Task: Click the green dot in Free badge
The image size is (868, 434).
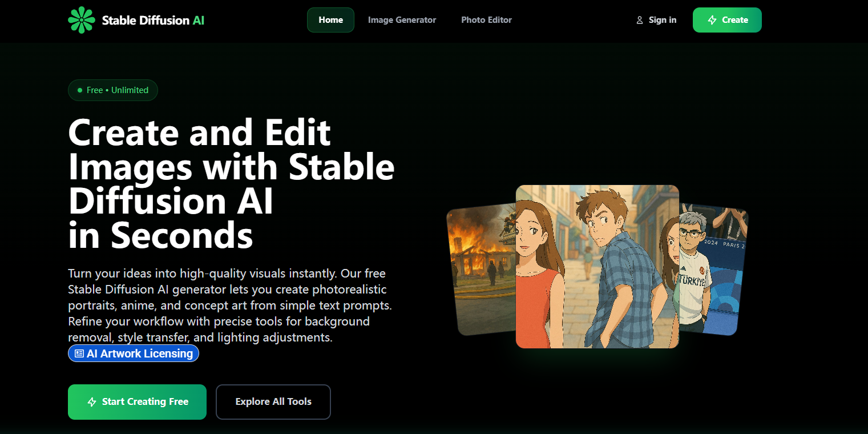Action: click(x=80, y=90)
